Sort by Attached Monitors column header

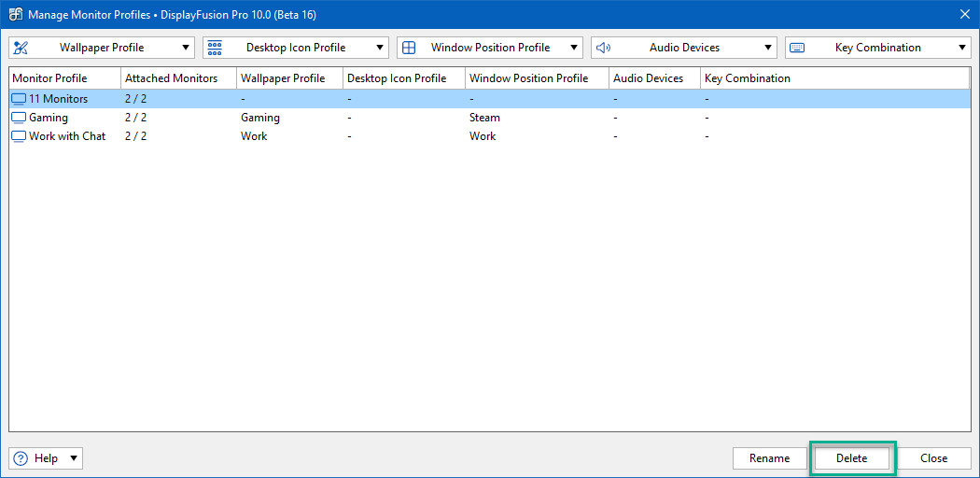tap(179, 78)
